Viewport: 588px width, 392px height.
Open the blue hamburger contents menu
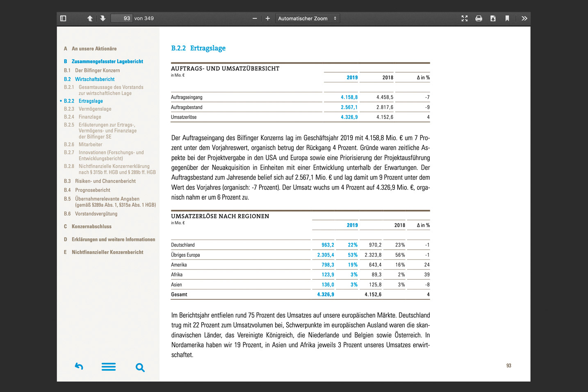click(x=109, y=367)
